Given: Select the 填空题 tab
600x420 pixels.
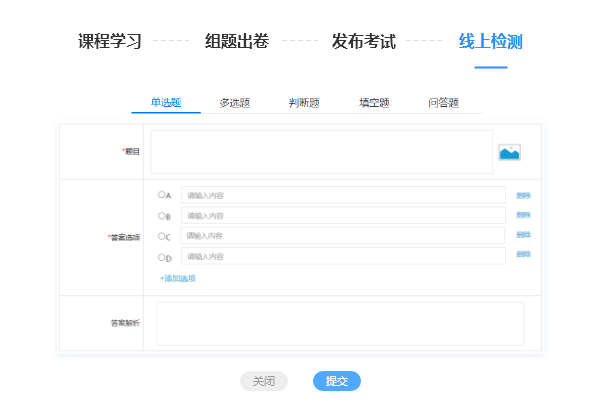Looking at the screenshot, I should (x=374, y=103).
